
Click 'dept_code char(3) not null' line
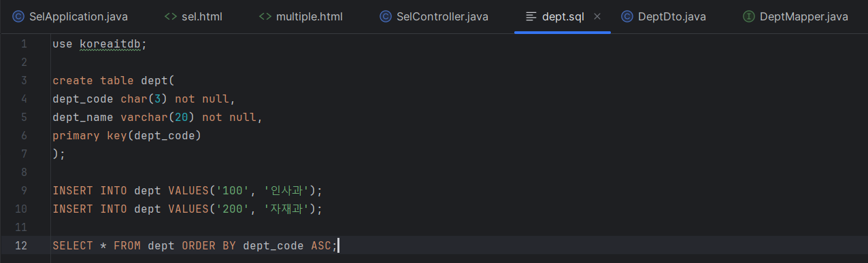coord(144,99)
